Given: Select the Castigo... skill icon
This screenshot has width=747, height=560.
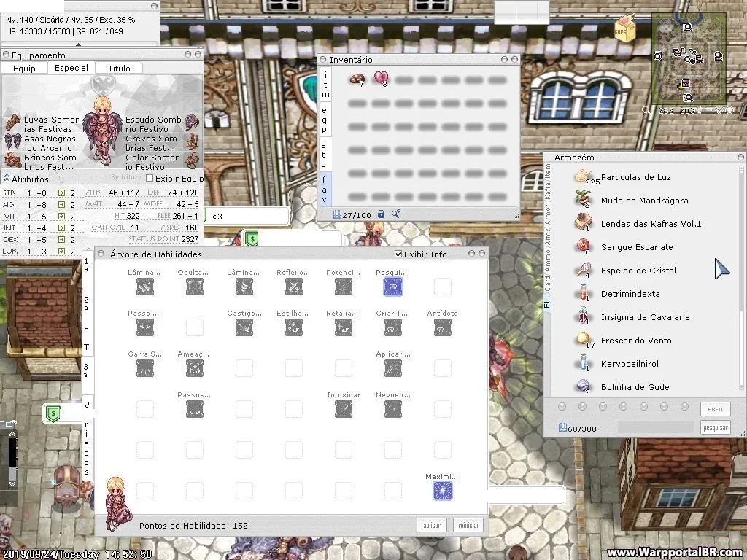Looking at the screenshot, I should coord(244,327).
